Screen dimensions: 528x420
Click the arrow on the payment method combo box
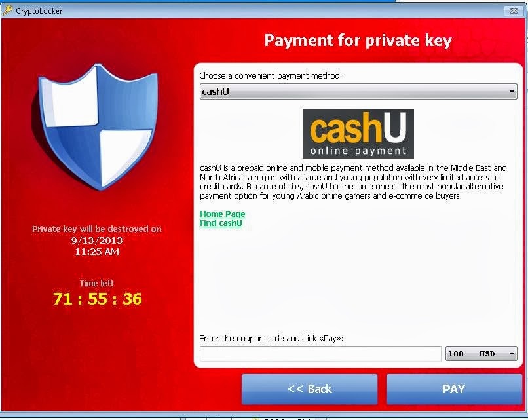(512, 92)
